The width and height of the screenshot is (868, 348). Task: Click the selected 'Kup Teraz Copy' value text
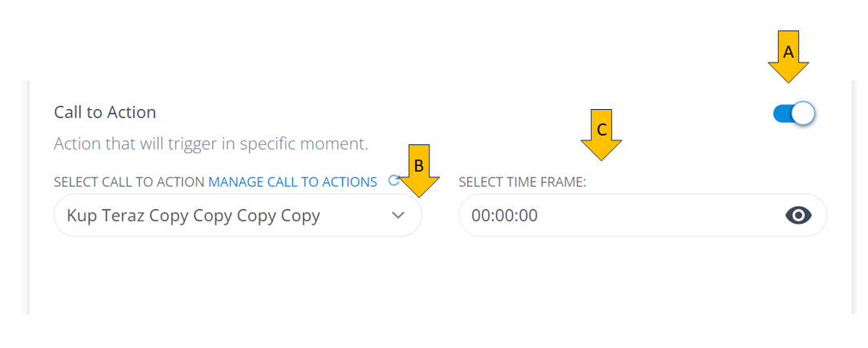point(194,216)
